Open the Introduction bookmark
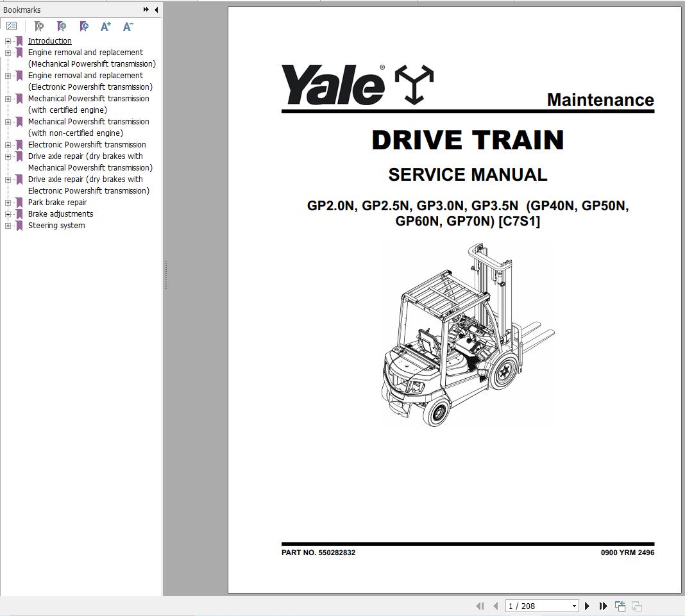 (x=50, y=40)
